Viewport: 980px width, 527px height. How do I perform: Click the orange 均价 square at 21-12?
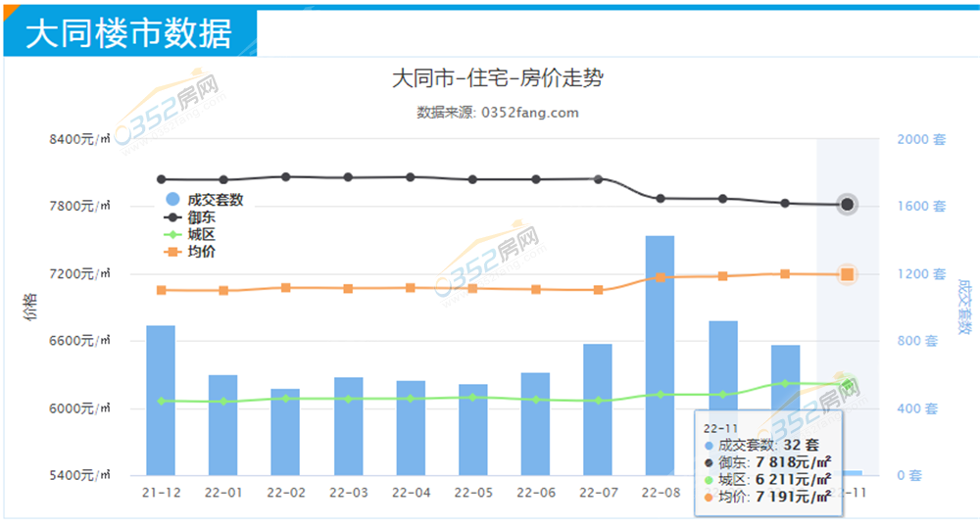[x=161, y=290]
